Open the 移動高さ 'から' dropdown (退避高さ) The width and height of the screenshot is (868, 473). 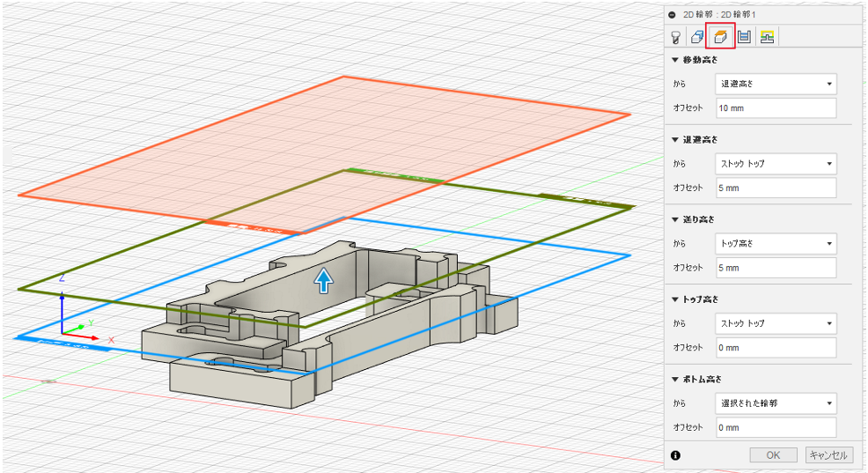tap(776, 85)
